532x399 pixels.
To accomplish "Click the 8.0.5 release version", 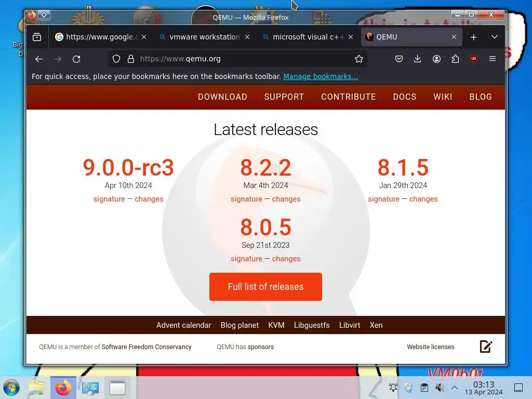I will tap(265, 228).
